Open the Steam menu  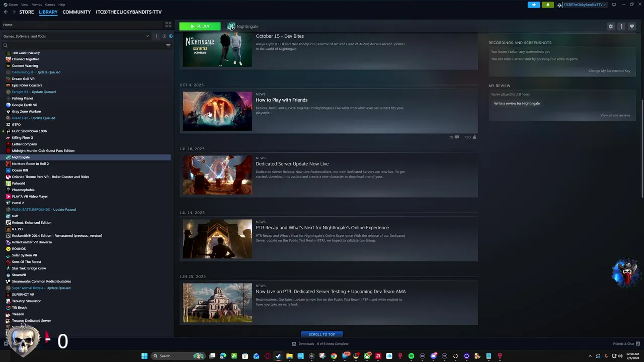pos(11,5)
